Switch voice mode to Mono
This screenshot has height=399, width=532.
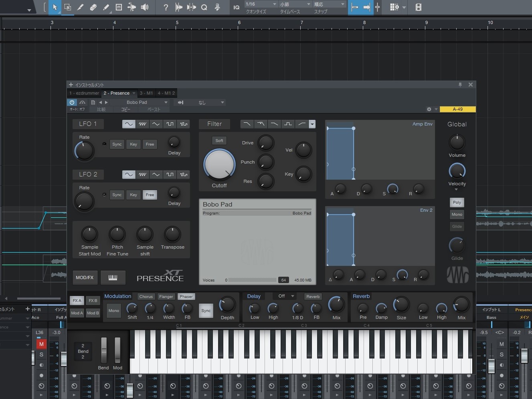point(457,215)
